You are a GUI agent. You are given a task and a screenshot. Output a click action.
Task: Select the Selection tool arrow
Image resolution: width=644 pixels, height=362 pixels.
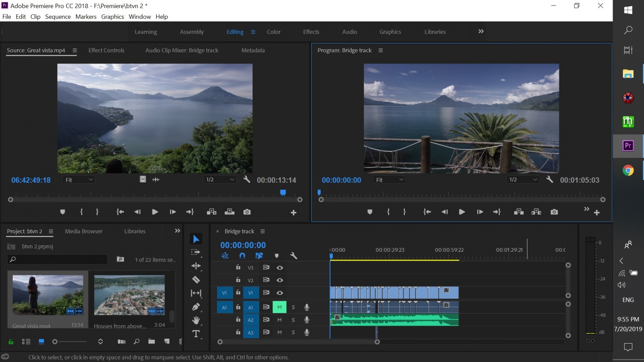click(x=196, y=239)
